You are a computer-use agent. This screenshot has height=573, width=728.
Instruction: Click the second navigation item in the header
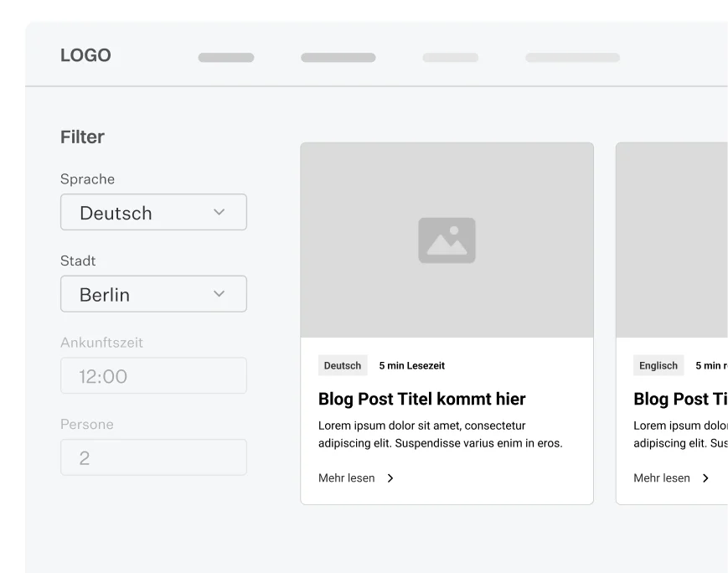[338, 57]
